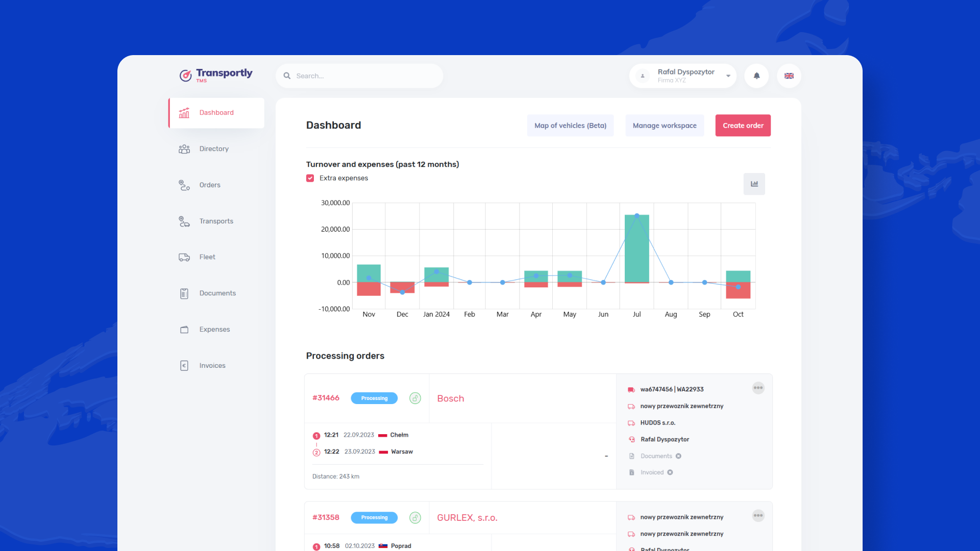The image size is (980, 551).
Task: Click the Create order button
Action: pos(743,126)
